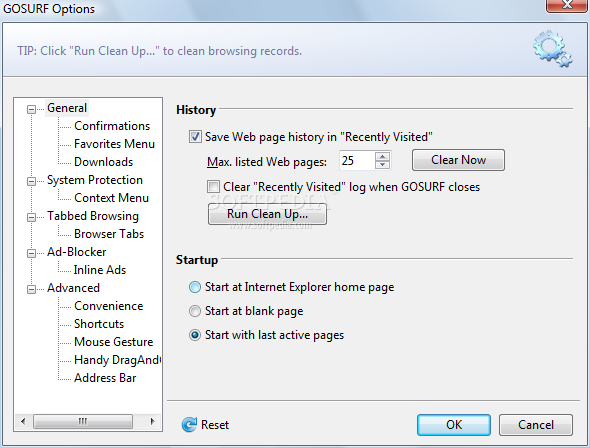Click the max listed Web pages field

click(x=357, y=161)
